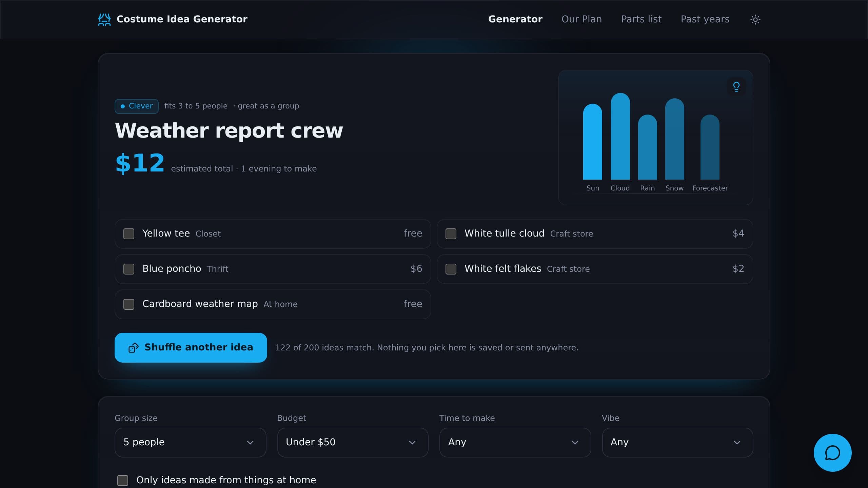Click the '122 of 200 ideas match' text
This screenshot has width=868, height=488.
tap(324, 348)
